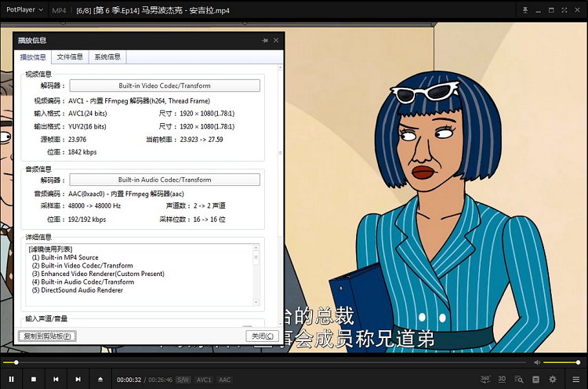The image size is (588, 389).
Task: Pause playback with the pause button
Action: coord(12,379)
